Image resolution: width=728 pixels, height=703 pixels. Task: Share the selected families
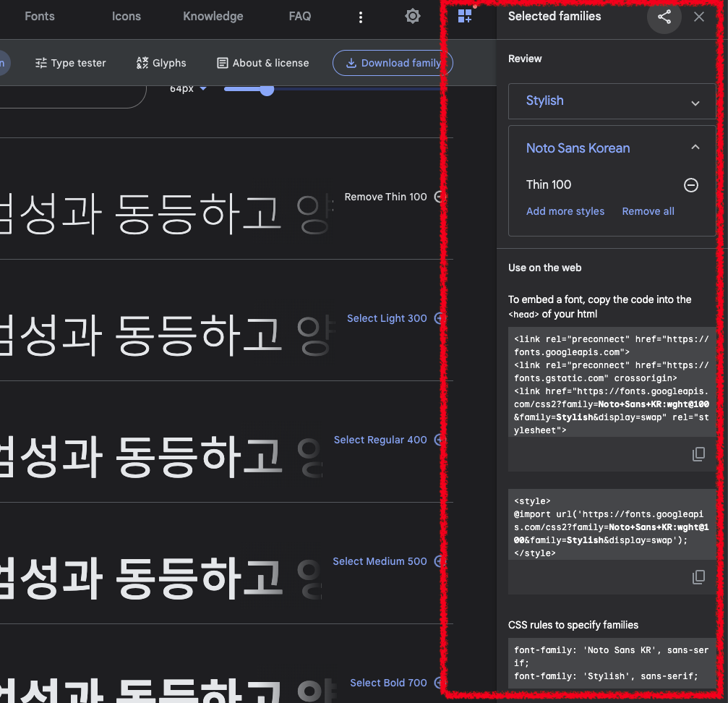[664, 17]
